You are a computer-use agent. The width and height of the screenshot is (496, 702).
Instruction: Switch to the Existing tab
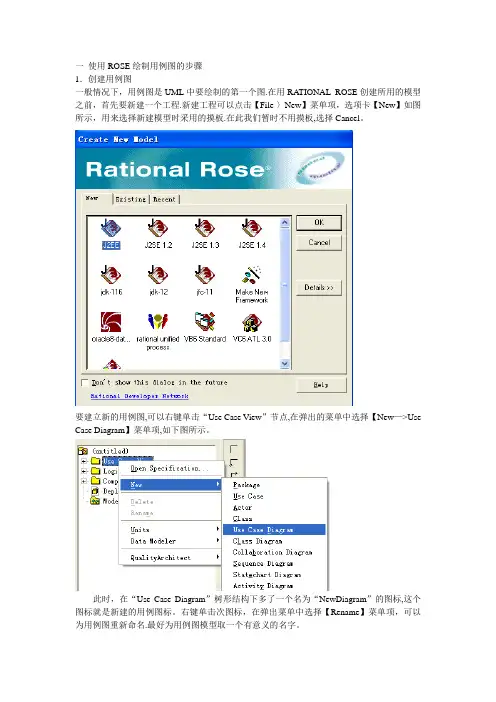pos(131,199)
